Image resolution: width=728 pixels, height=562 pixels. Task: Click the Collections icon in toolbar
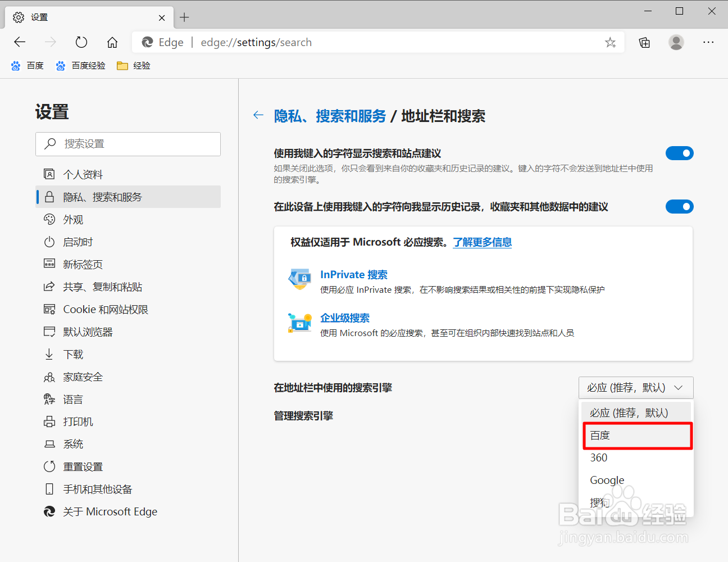click(644, 42)
